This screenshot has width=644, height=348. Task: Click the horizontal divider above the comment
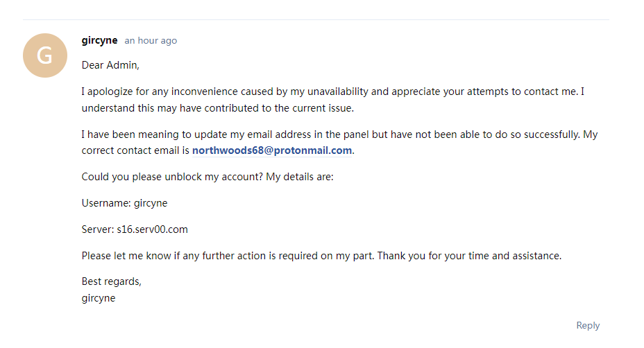pos(316,19)
